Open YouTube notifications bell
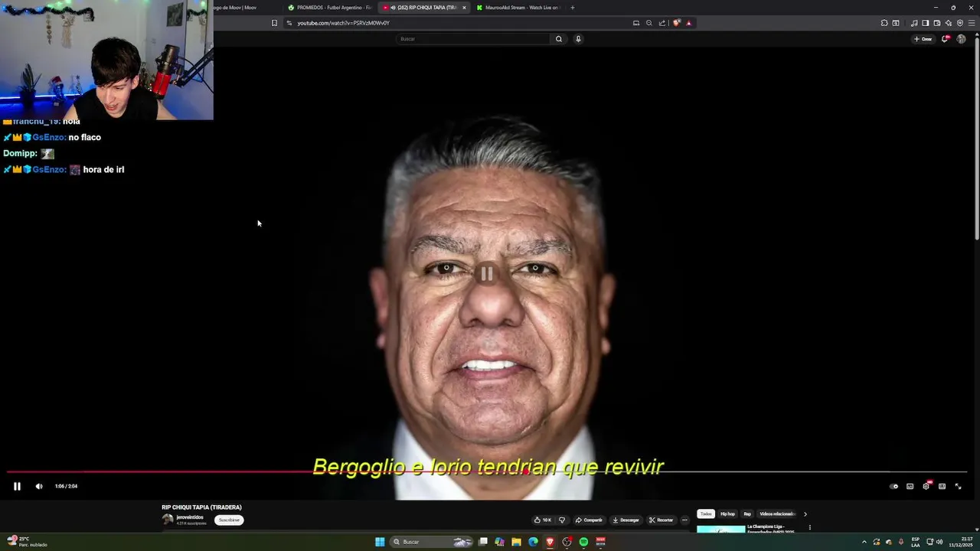The height and width of the screenshot is (551, 980). (x=945, y=39)
